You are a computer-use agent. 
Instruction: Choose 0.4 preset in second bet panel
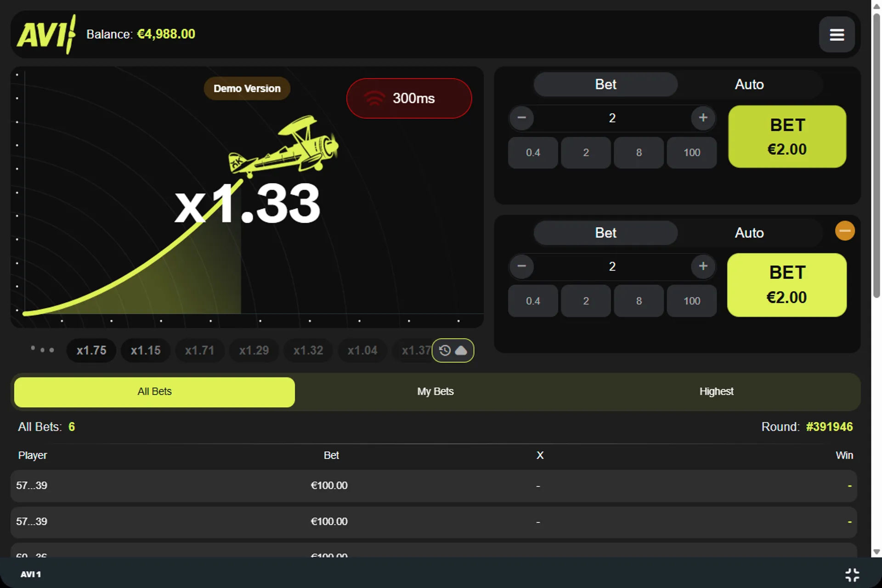[533, 301]
